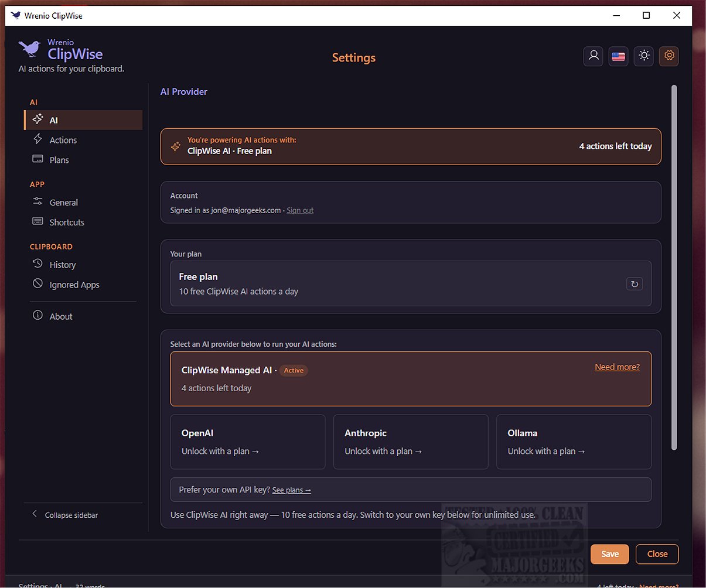This screenshot has width=706, height=588.
Task: Click the Save button
Action: pyautogui.click(x=610, y=554)
